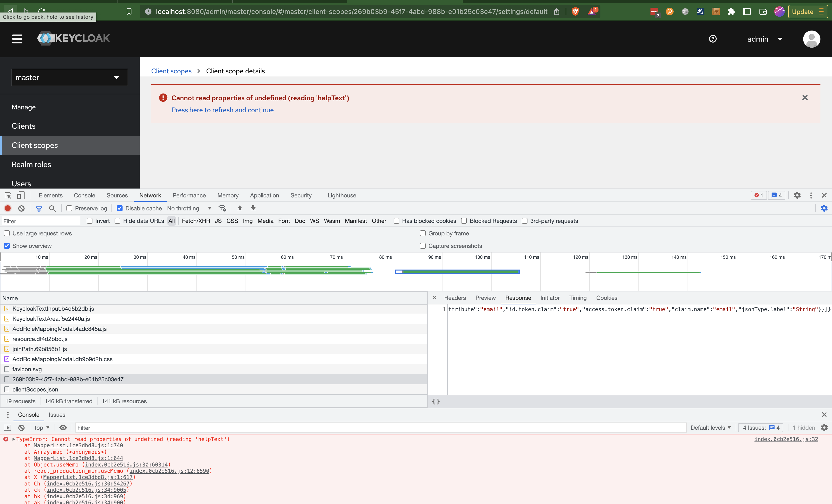Open DevTools network settings gear
The width and height of the screenshot is (832, 504).
point(824,208)
